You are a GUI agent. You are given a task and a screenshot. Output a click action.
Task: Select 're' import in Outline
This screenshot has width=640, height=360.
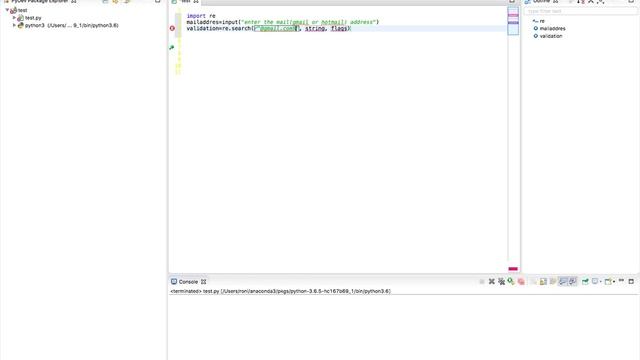pos(539,21)
